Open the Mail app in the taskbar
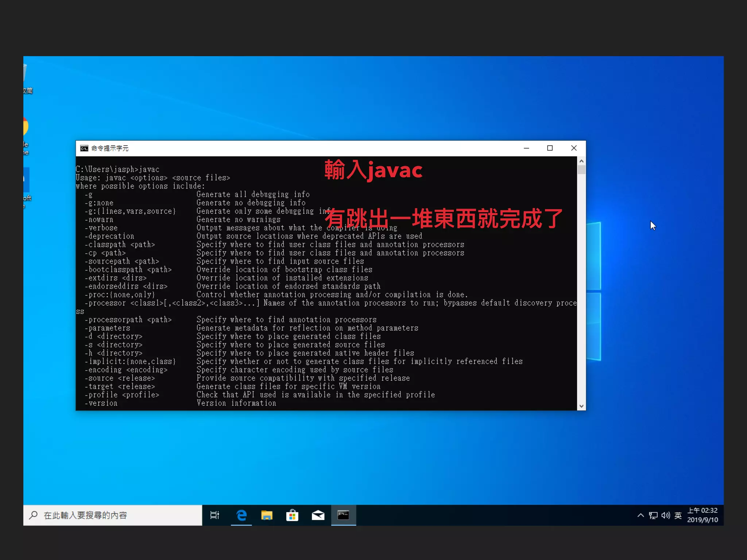The width and height of the screenshot is (747, 560). pos(318,515)
